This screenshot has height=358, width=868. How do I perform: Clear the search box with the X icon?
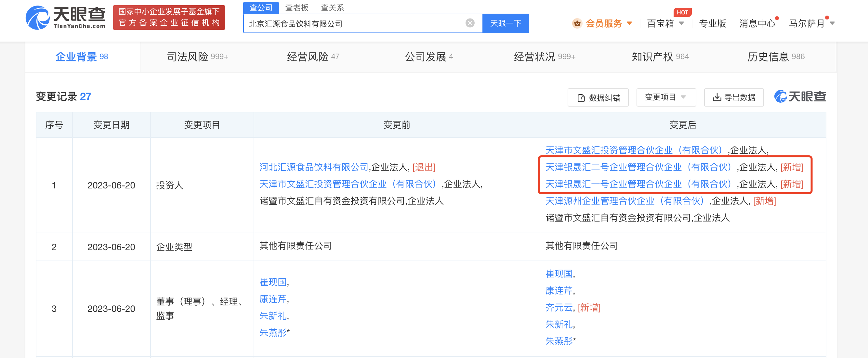click(470, 23)
